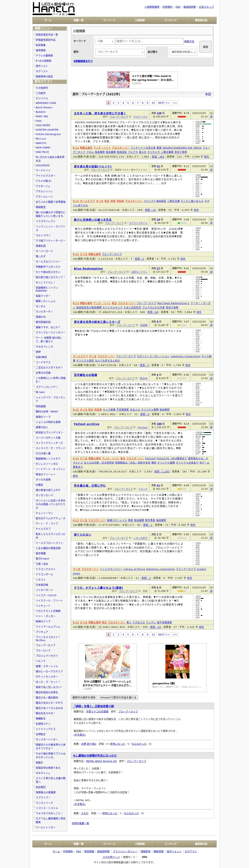Open the perspective boxing ad image

(177, 661)
